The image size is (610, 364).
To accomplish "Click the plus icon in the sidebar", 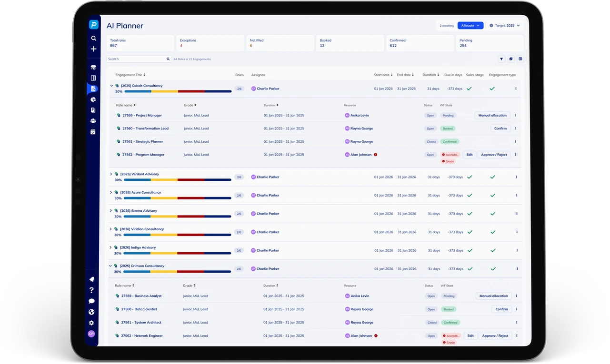I will (93, 49).
